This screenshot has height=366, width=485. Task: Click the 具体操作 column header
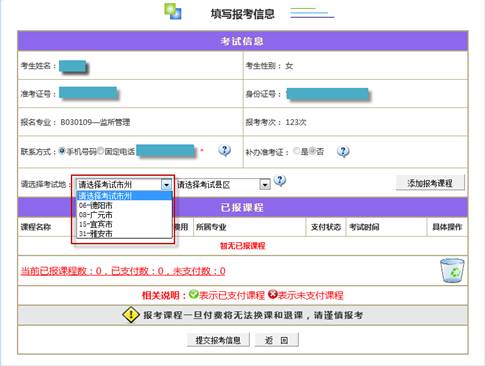(x=447, y=227)
